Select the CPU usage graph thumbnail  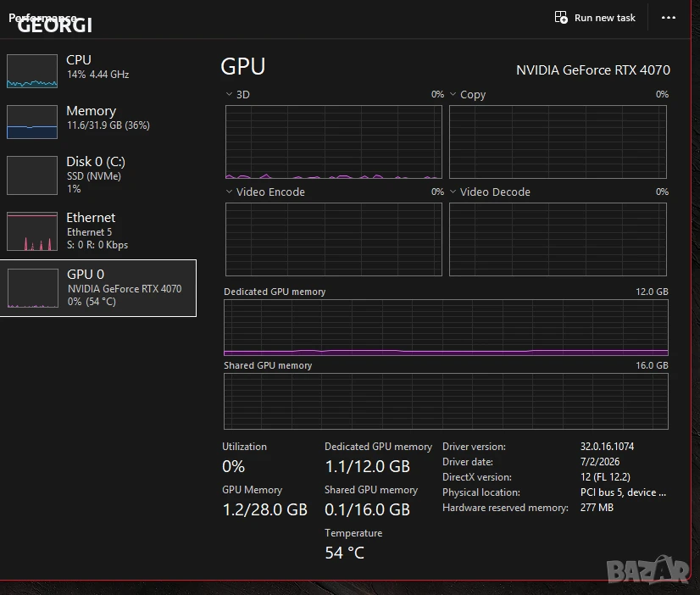pos(32,70)
